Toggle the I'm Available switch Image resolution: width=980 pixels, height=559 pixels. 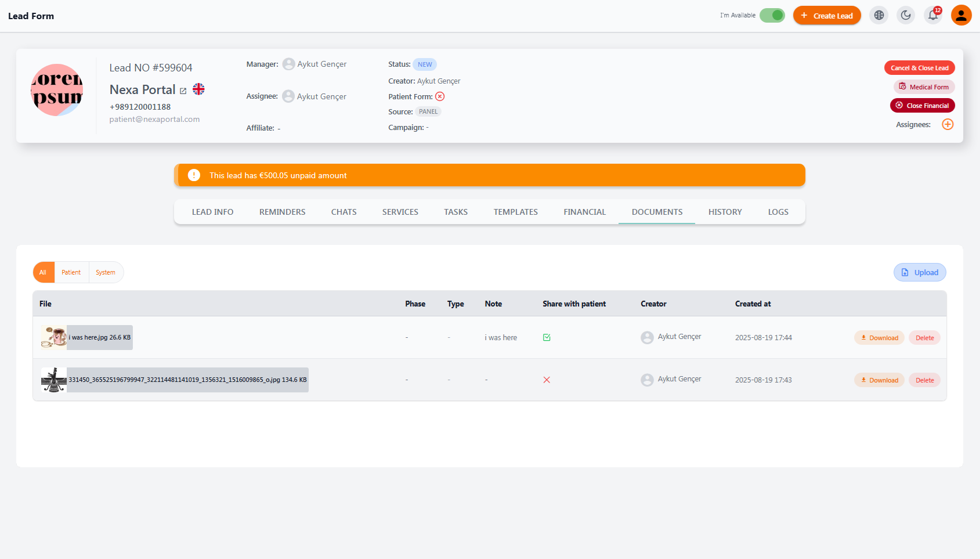tap(772, 16)
